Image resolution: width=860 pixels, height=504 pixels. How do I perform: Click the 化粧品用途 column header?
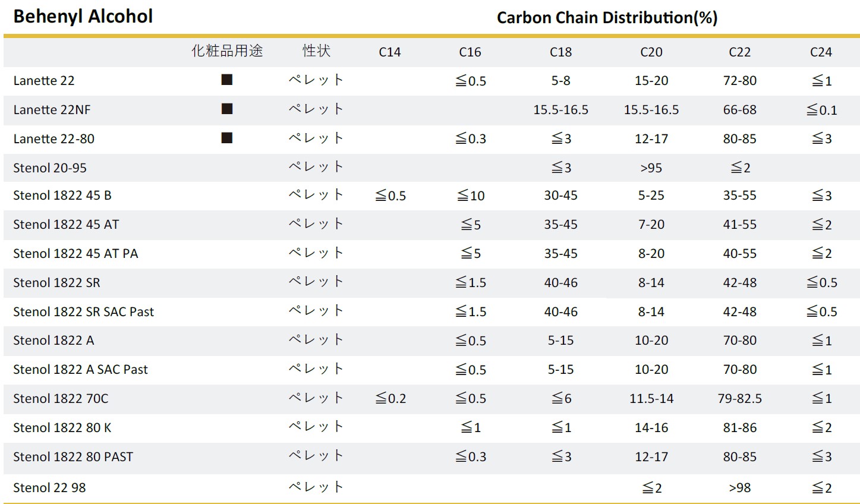pos(227,51)
